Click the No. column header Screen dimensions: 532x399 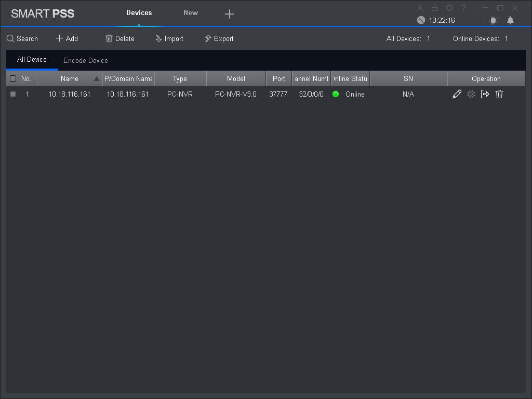pos(26,79)
